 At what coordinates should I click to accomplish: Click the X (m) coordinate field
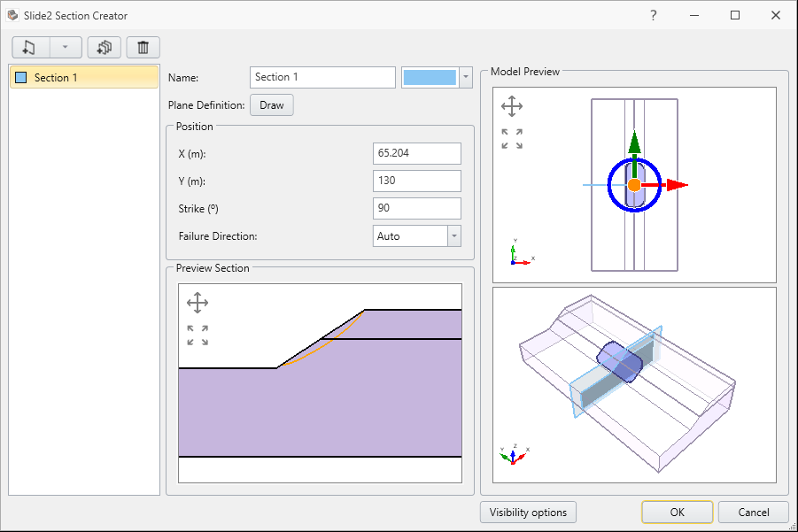click(416, 153)
